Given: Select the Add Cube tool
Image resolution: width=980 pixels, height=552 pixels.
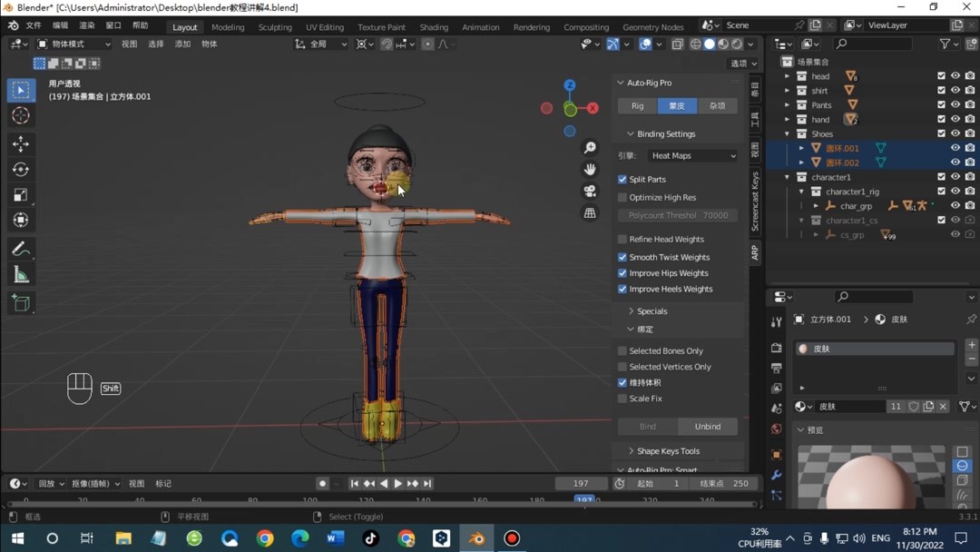Looking at the screenshot, I should tap(21, 302).
